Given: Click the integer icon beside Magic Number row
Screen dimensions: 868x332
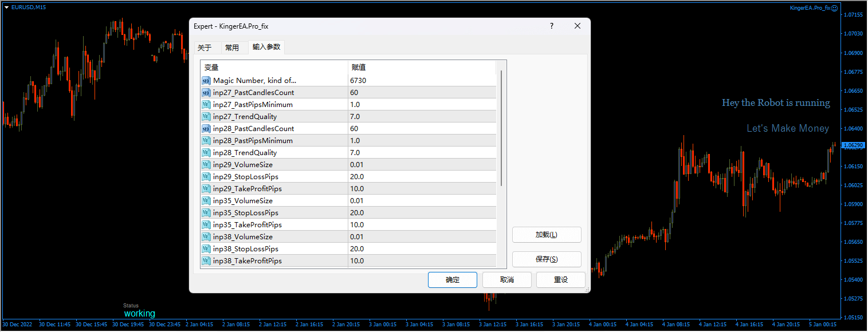Looking at the screenshot, I should click(x=206, y=81).
